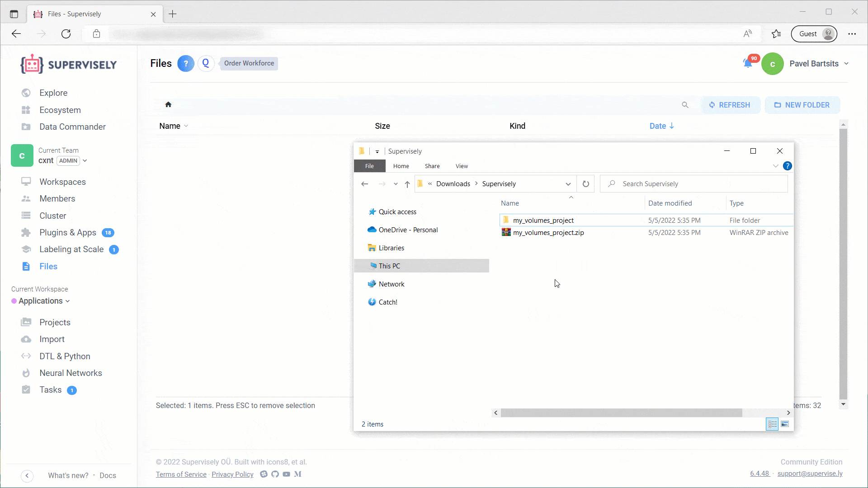Click the NEW FOLDER button
Image resolution: width=868 pixels, height=488 pixels.
802,105
